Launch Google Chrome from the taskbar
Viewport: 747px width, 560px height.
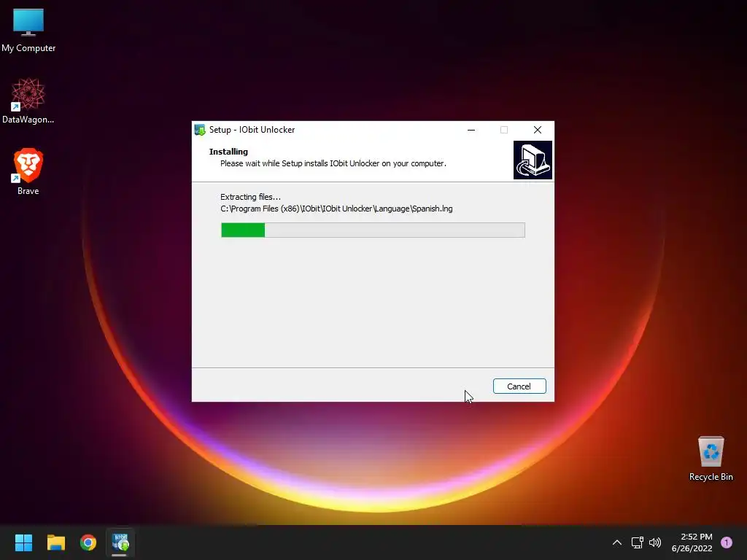[88, 542]
